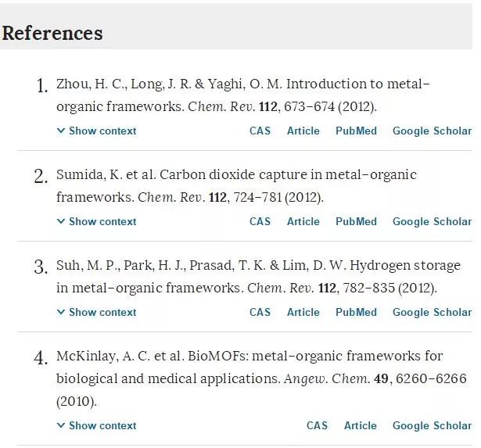This screenshot has height=448, width=481.
Task: Open CAS link for Suh reference
Action: [260, 313]
